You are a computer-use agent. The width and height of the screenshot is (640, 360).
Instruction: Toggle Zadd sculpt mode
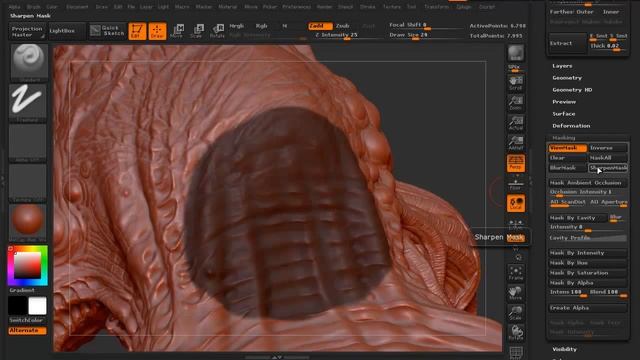pos(320,26)
